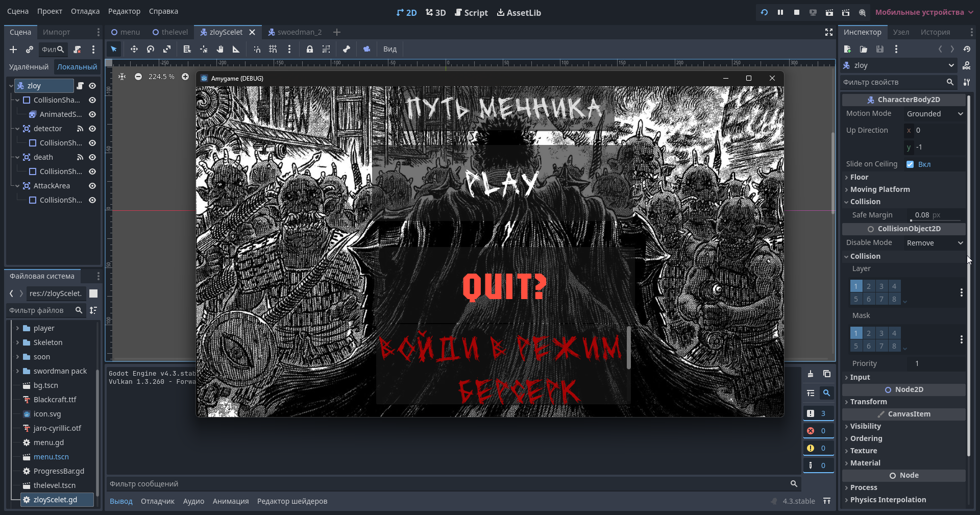
Task: Select the Select Mode arrow tool
Action: (114, 49)
